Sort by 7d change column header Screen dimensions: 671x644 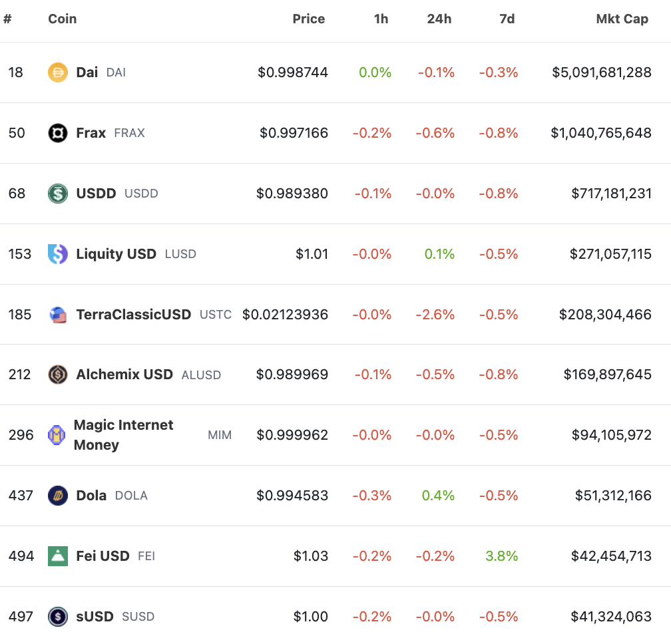pos(507,19)
